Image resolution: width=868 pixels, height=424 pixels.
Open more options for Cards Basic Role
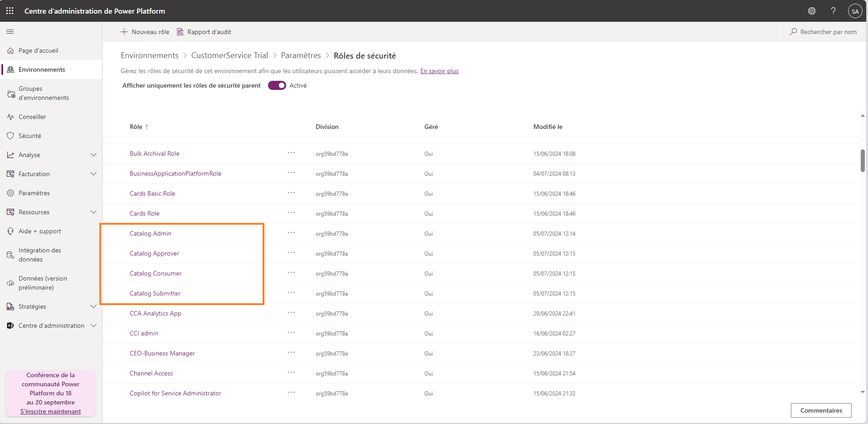tap(291, 193)
